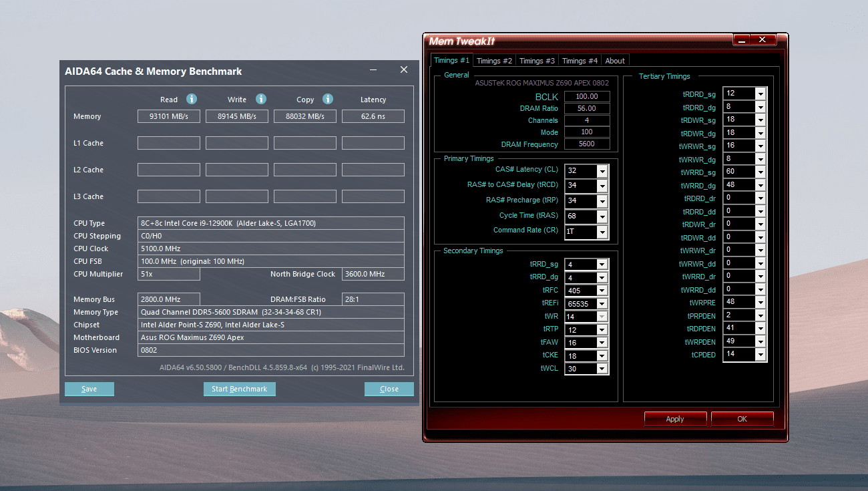This screenshot has width=868, height=491.
Task: Open the tWRWR_sg dropdown
Action: 761,146
